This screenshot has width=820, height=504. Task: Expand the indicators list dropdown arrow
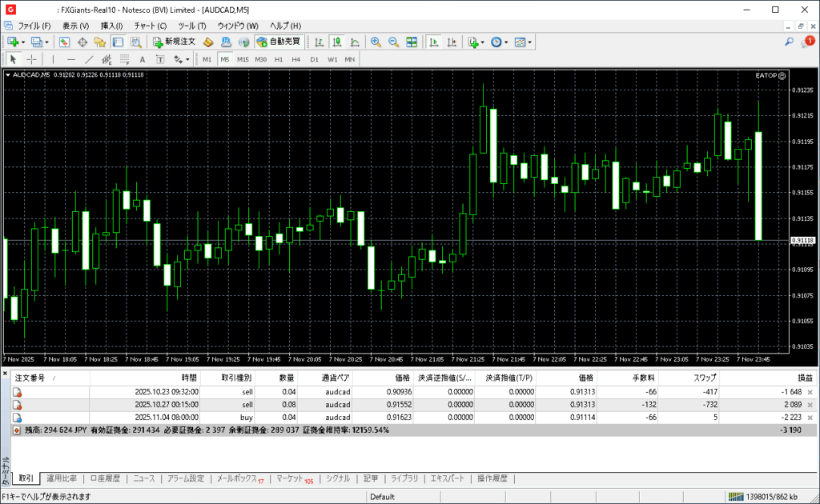(483, 42)
